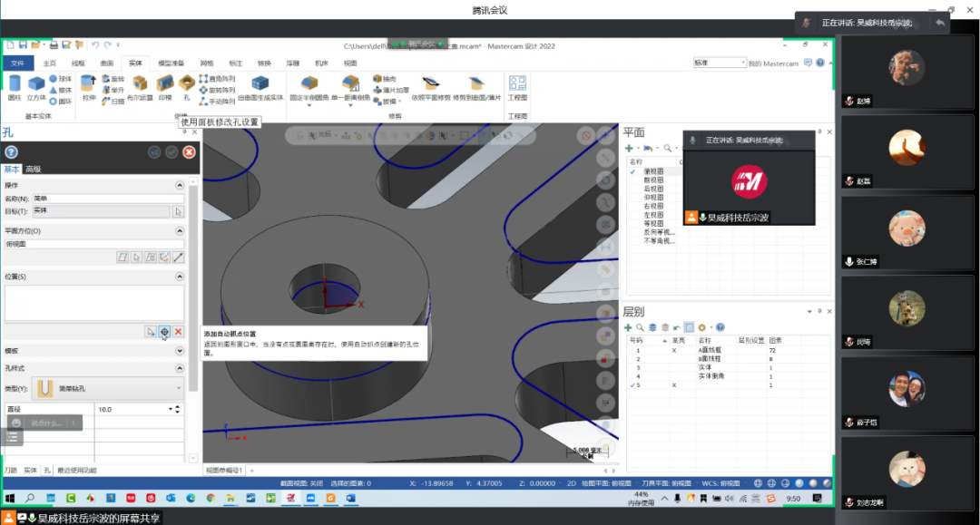Click the magnifier in 层别 panel toolbar

(640, 327)
